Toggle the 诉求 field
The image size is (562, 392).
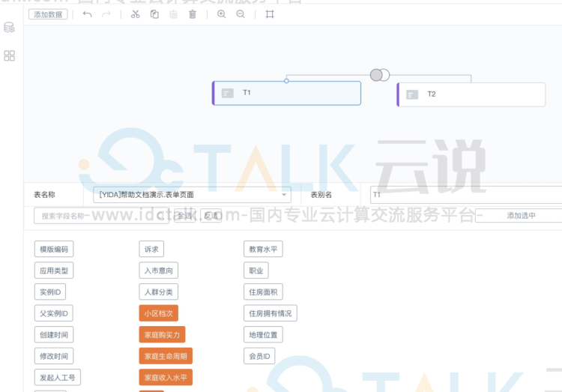tap(151, 249)
